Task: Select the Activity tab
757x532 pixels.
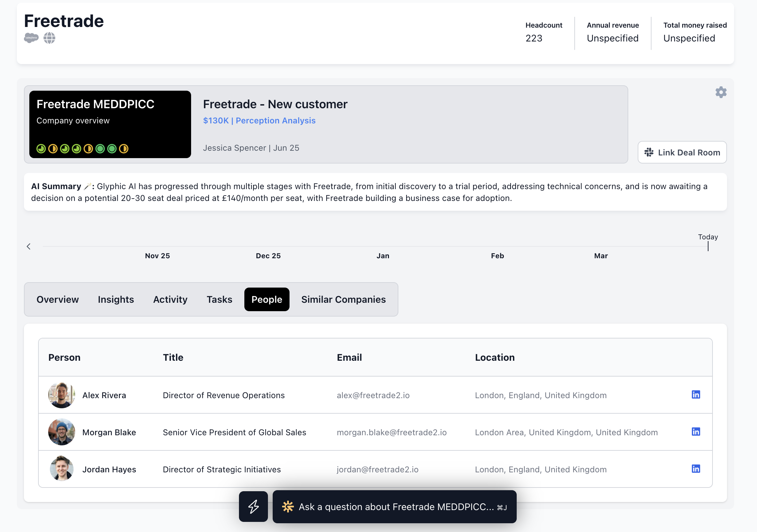Action: pyautogui.click(x=170, y=299)
